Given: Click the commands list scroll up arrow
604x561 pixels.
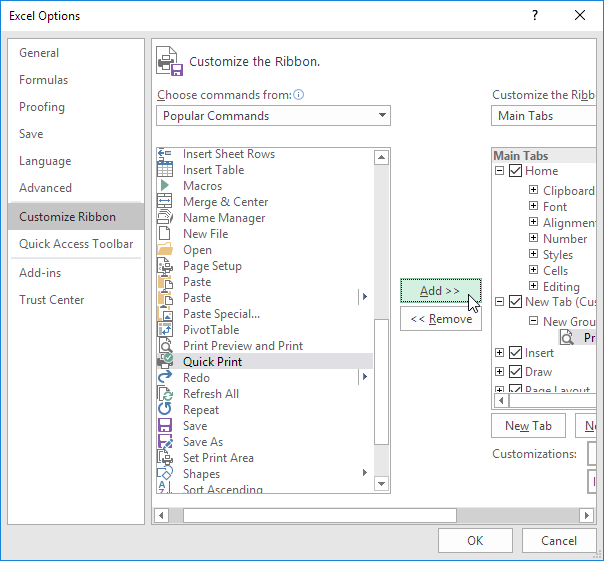Looking at the screenshot, I should (381, 157).
